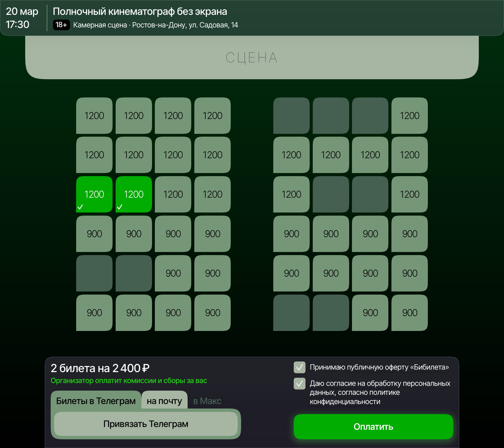Click the «СЦЕНА» stage area

pyautogui.click(x=252, y=57)
